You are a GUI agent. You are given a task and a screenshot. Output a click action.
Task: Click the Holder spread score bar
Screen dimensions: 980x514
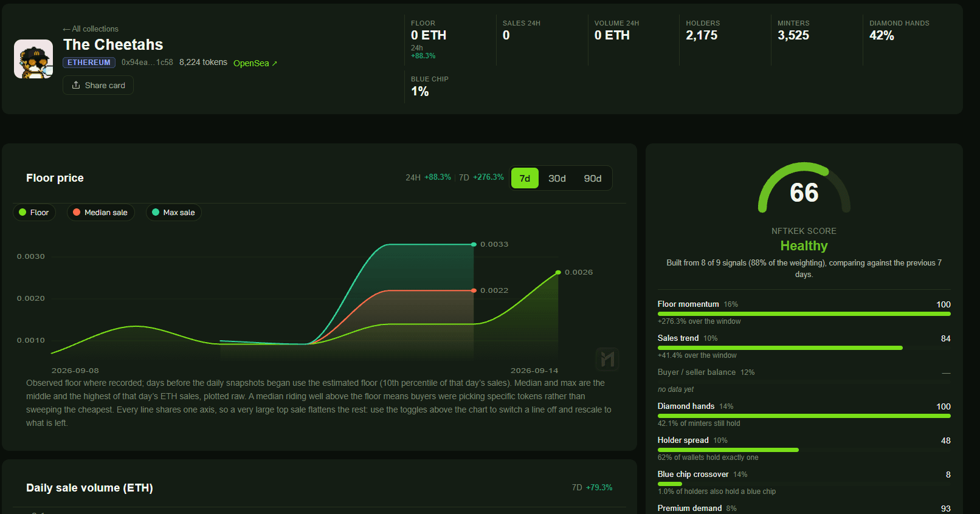point(804,450)
